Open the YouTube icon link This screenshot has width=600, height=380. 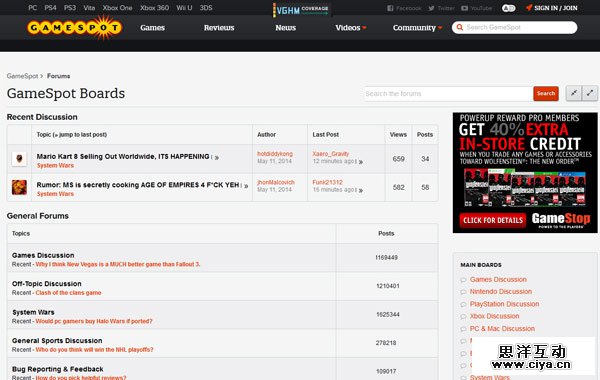coord(465,8)
